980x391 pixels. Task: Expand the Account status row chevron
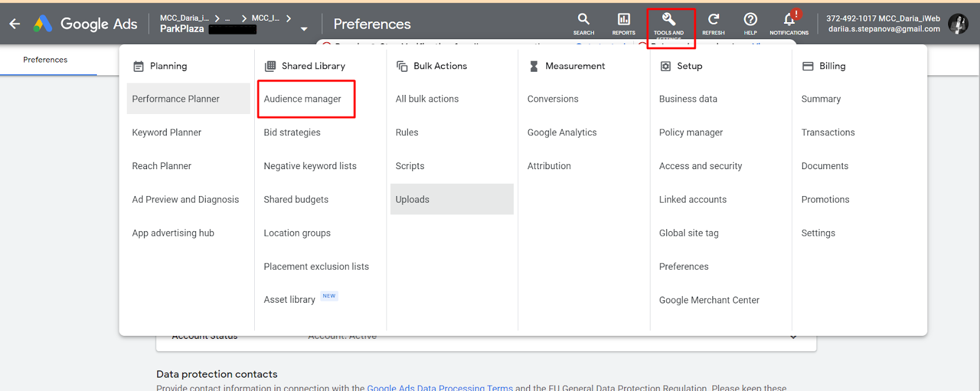pyautogui.click(x=793, y=336)
